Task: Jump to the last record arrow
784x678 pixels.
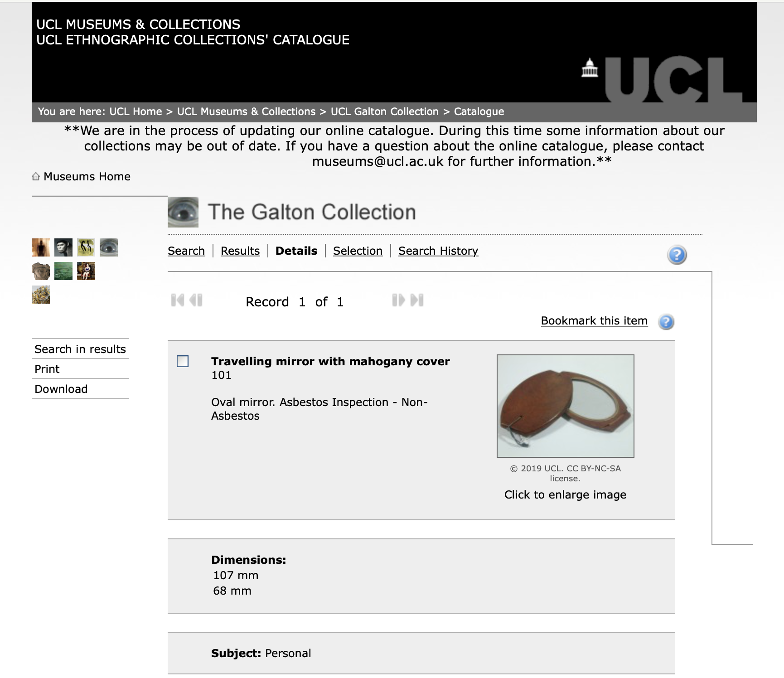Action: coord(417,300)
